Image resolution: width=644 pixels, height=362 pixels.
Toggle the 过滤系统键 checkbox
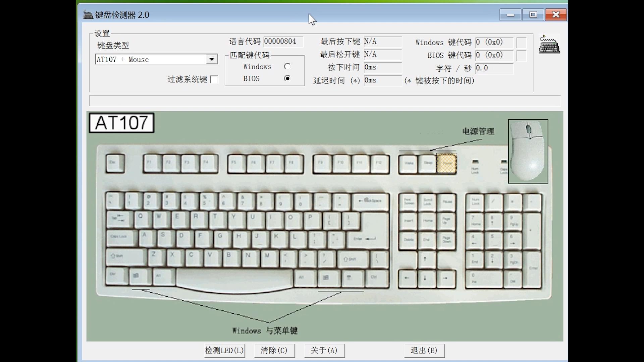click(214, 79)
